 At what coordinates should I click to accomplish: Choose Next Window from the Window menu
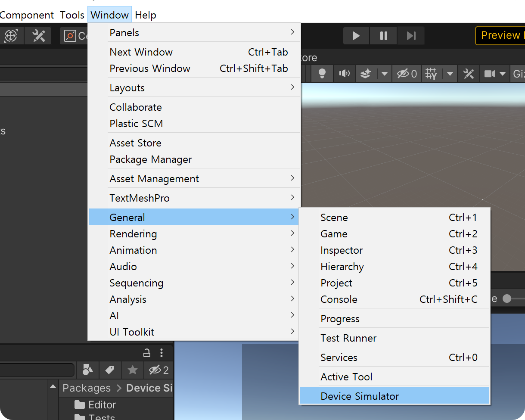click(x=194, y=52)
